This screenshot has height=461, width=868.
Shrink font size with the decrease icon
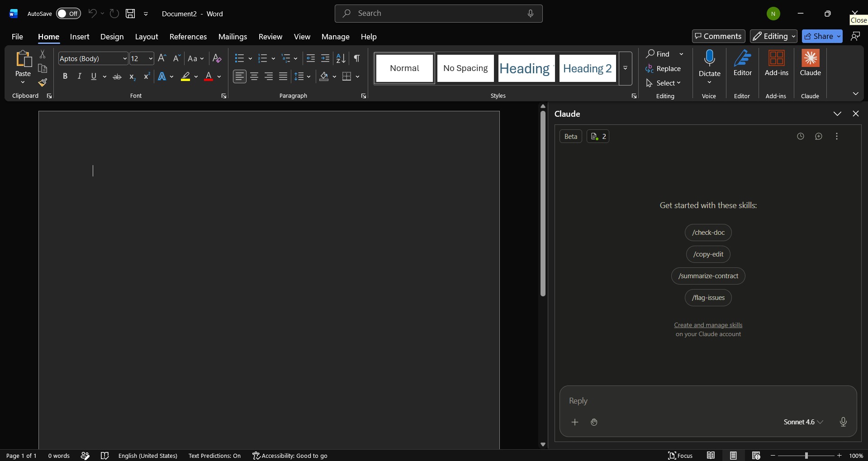coord(176,58)
